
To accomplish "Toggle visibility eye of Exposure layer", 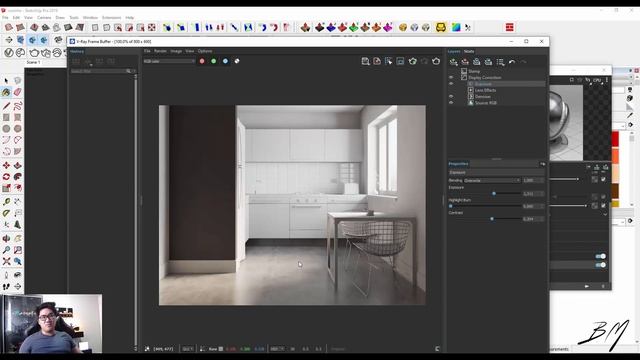I will click(x=451, y=84).
